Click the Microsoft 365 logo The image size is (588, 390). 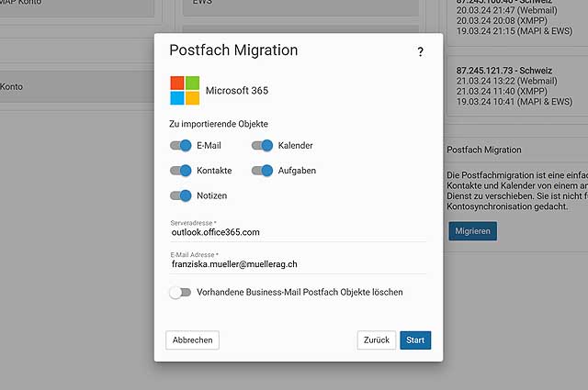click(185, 91)
